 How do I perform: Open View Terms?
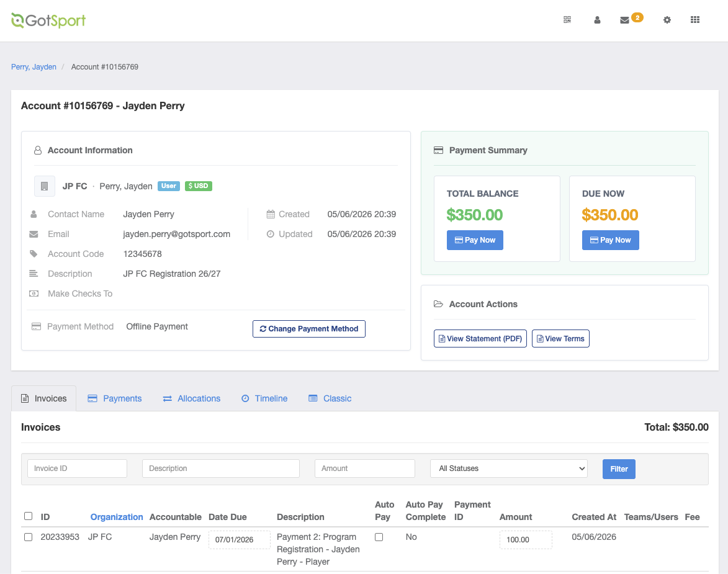point(560,339)
